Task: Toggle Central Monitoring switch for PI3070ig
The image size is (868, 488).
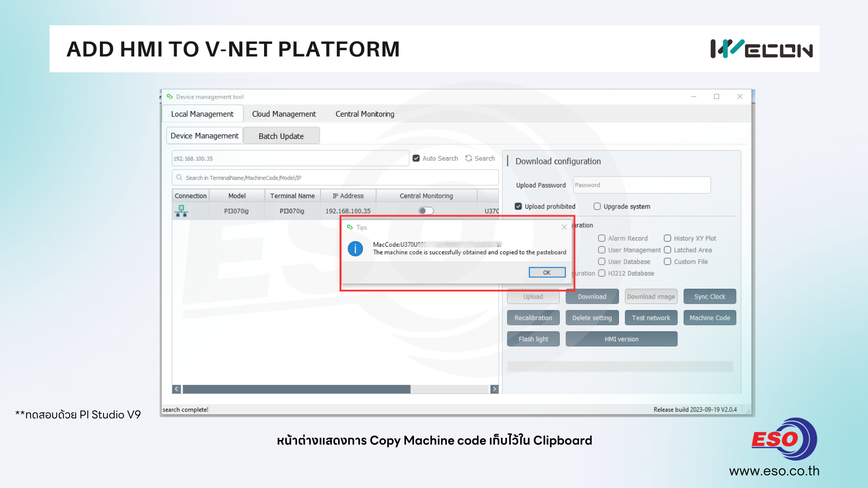Action: [425, 211]
